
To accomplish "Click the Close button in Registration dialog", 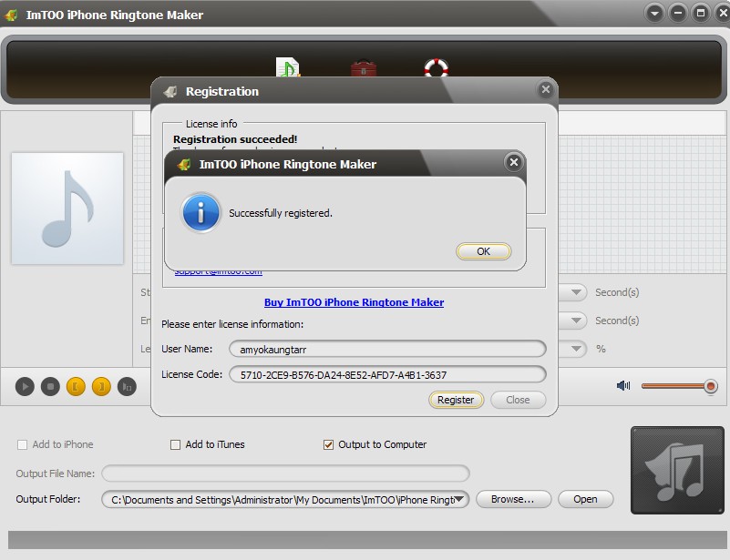I will tap(518, 400).
